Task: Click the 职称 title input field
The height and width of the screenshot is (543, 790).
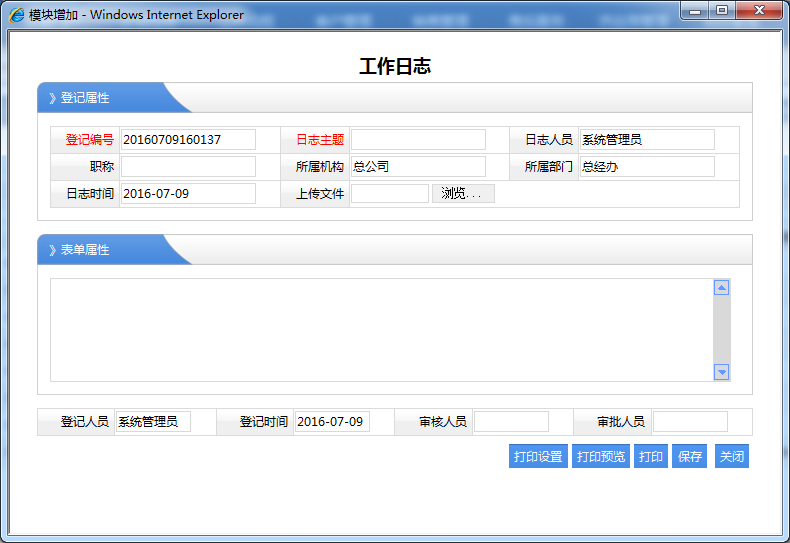Action: tap(188, 167)
